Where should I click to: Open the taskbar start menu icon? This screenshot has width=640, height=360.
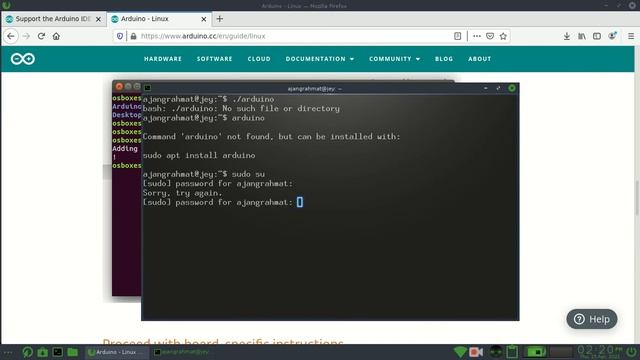click(x=27, y=352)
